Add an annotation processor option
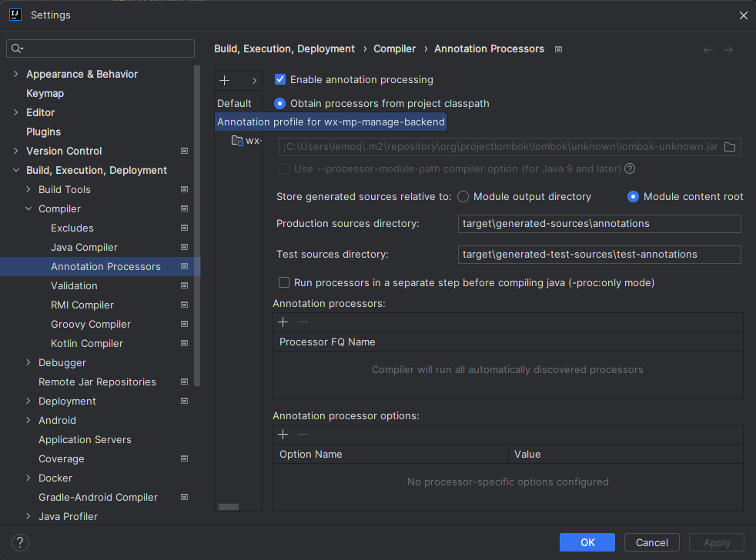 click(x=283, y=434)
